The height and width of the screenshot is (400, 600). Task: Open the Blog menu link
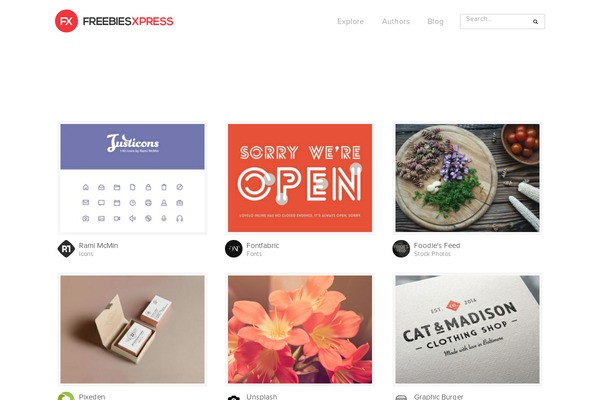(435, 21)
